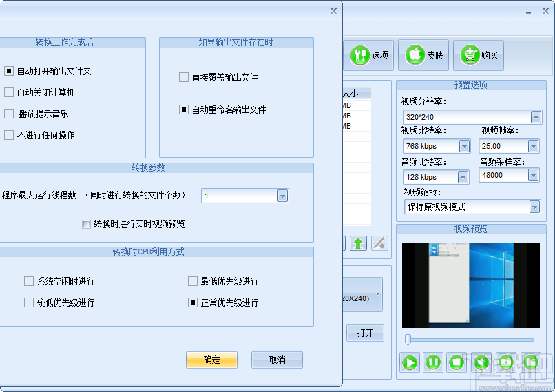Pause the video preview
Viewport: 555px width, 392px height.
click(433, 362)
